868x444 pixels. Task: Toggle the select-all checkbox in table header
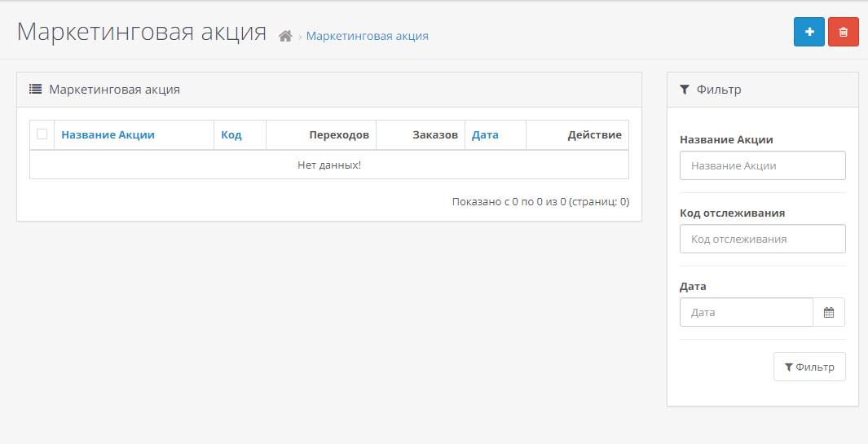point(42,134)
